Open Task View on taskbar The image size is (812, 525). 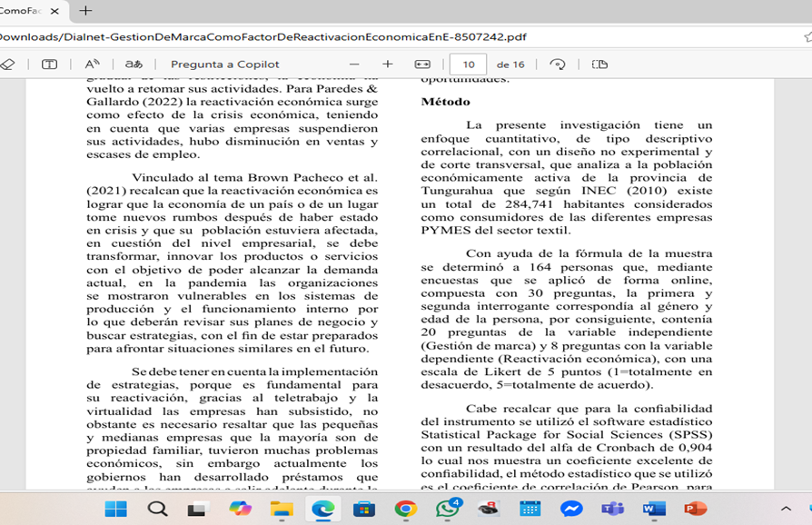(x=197, y=509)
